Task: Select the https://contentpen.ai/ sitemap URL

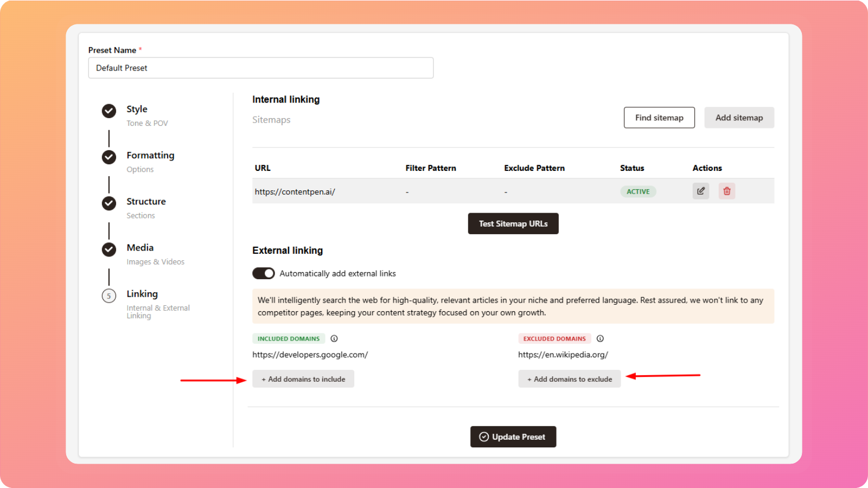Action: (x=295, y=192)
